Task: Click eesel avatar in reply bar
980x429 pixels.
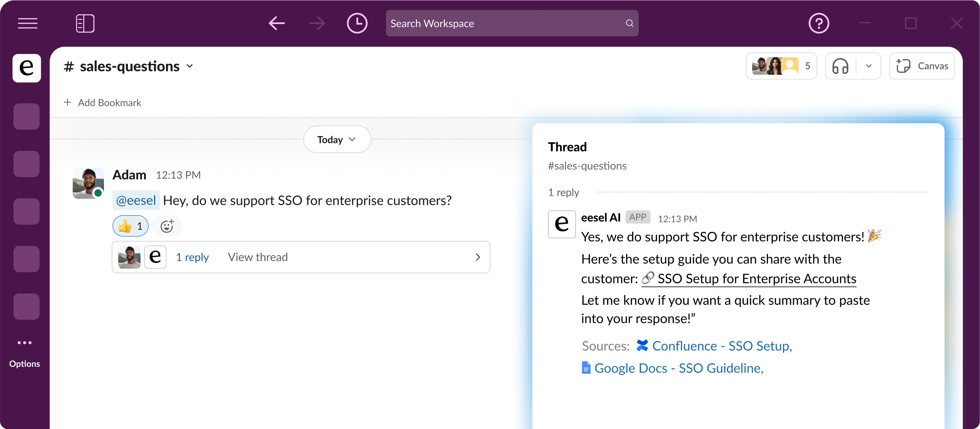Action: pos(155,257)
